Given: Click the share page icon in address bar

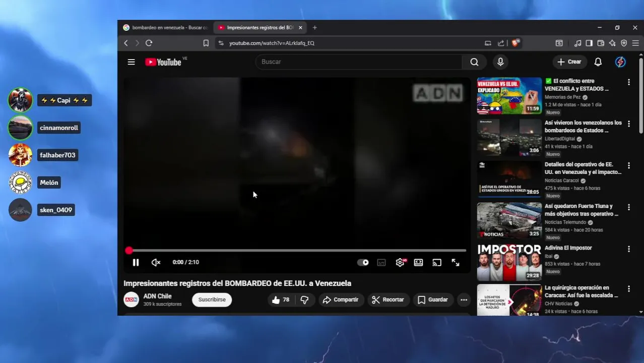Looking at the screenshot, I should (x=501, y=43).
